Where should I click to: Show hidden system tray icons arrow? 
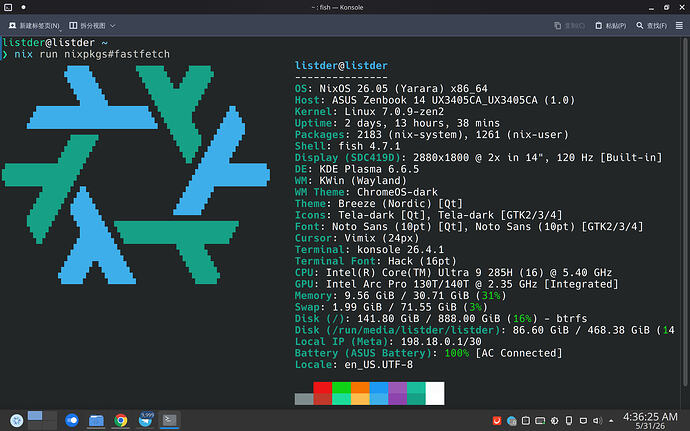pos(611,421)
